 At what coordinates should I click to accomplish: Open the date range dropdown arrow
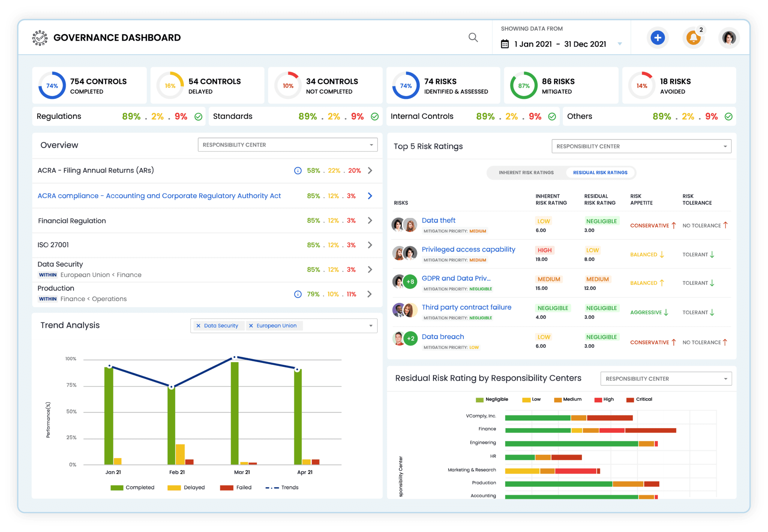click(x=620, y=44)
